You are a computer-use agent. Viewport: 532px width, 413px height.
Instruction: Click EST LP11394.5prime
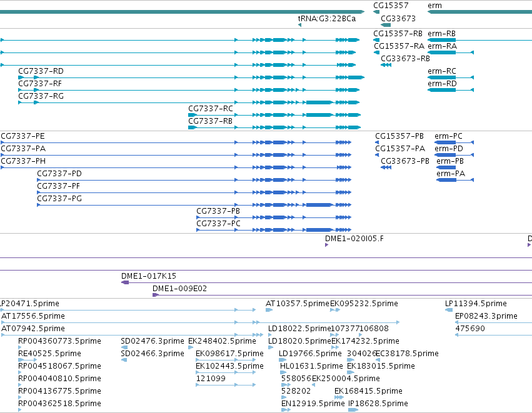[x=476, y=304]
